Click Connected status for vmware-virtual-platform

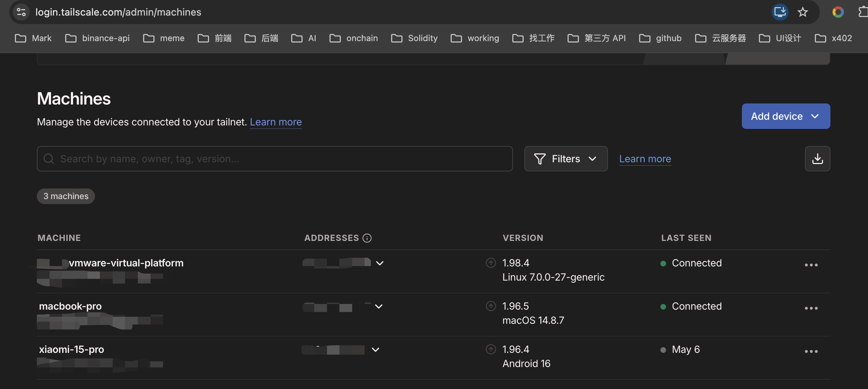(x=697, y=263)
